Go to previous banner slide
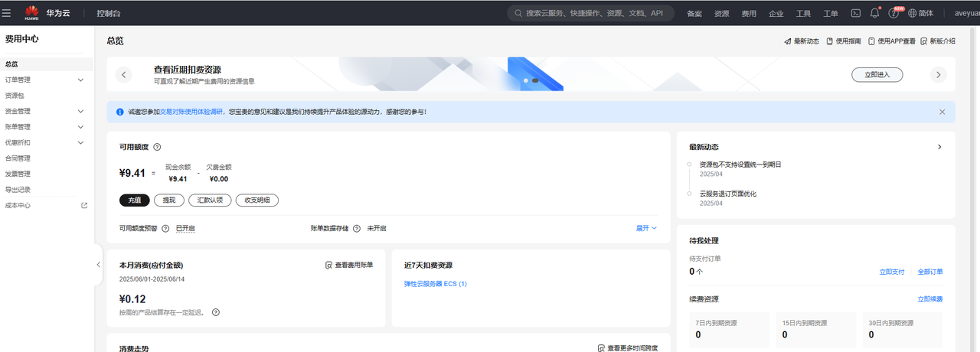Image resolution: width=980 pixels, height=352 pixels. (x=124, y=75)
